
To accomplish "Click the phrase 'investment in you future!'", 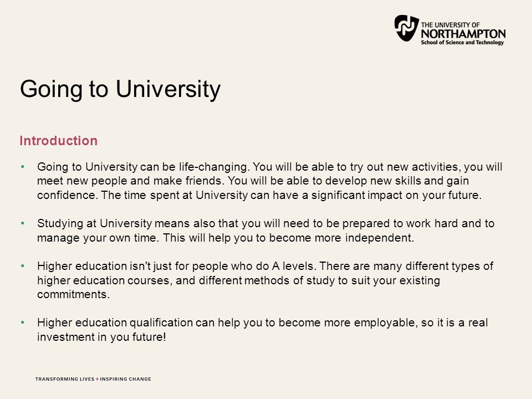I will (101, 337).
